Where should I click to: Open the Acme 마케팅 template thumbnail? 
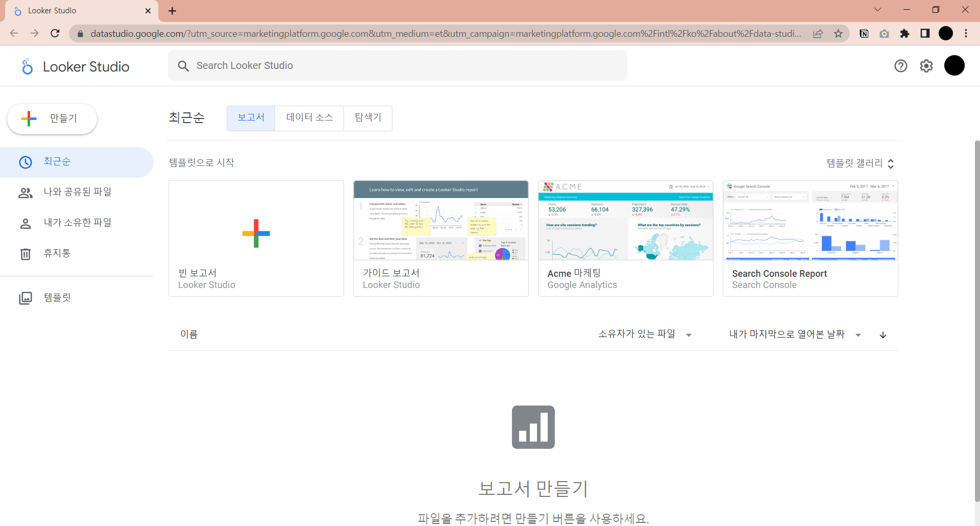click(x=626, y=221)
